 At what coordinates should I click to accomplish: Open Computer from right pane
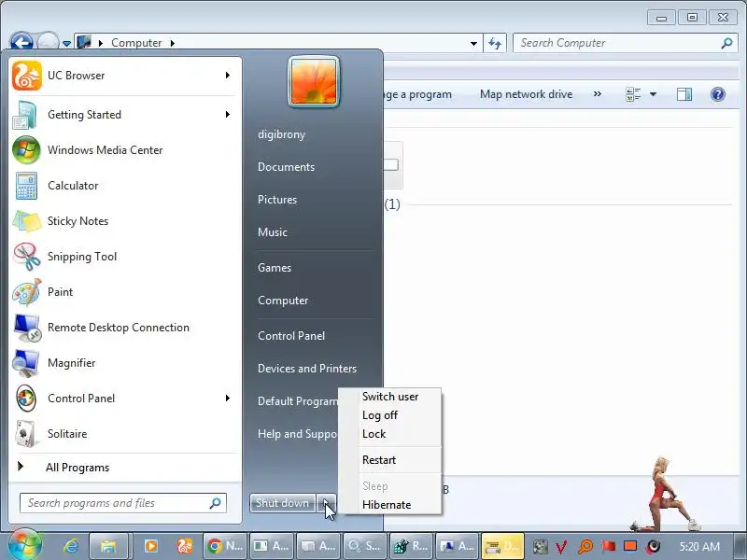tap(283, 301)
